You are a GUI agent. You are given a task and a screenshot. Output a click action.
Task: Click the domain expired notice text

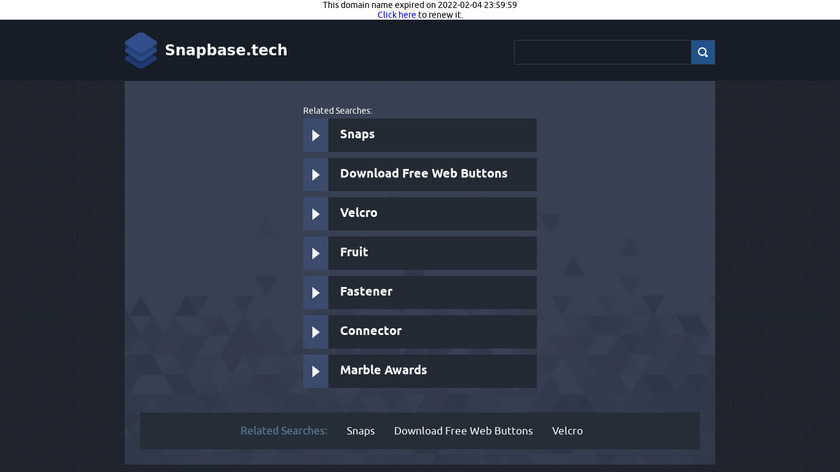tap(420, 5)
